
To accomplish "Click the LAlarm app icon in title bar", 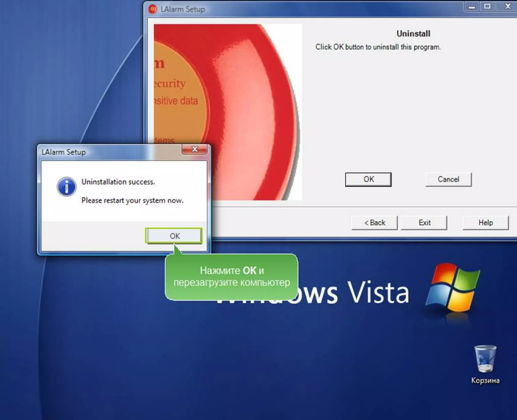I will pyautogui.click(x=152, y=9).
